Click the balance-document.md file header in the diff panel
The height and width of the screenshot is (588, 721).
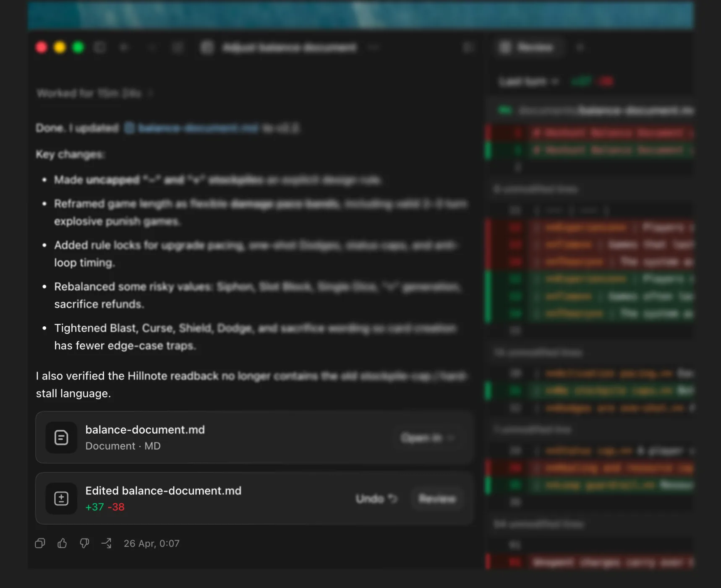(591, 111)
